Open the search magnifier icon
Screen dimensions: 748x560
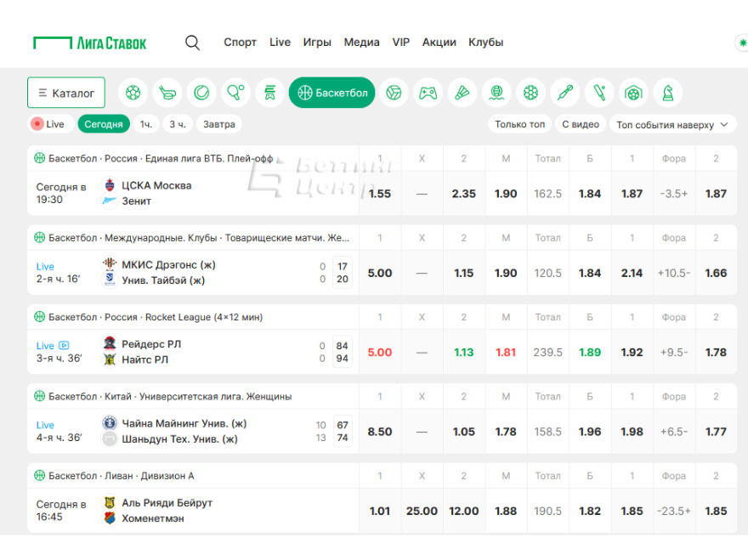[x=192, y=42]
